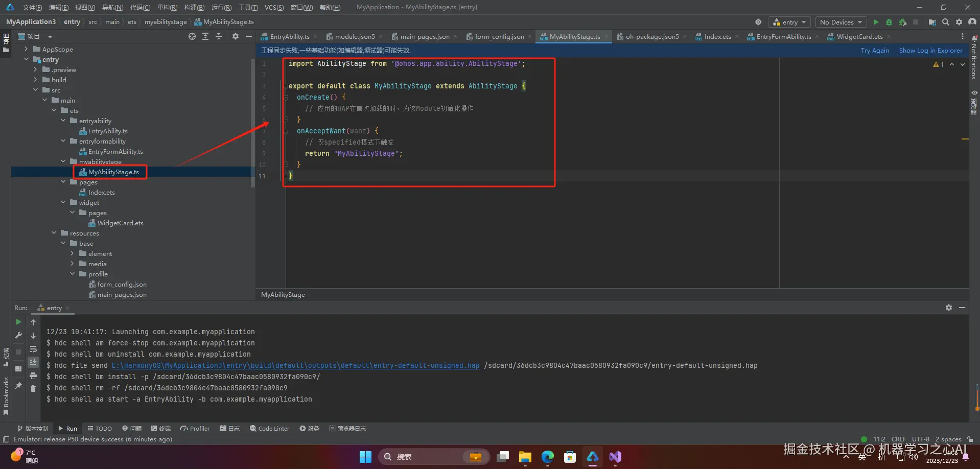This screenshot has height=469, width=980.
Task: Toggle pin tab icon in Run panel
Action: click(x=18, y=386)
